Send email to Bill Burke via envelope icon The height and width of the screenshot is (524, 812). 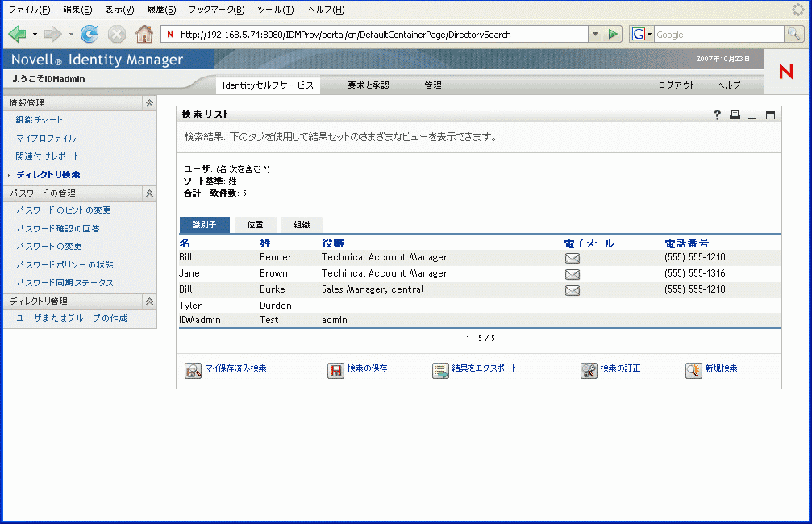click(x=573, y=290)
